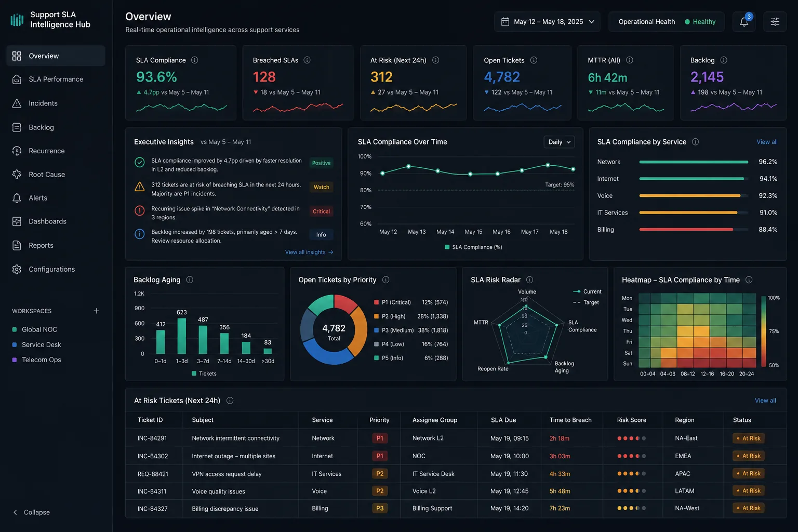
Task: Click the Alerts bell sidebar icon
Action: click(x=17, y=198)
